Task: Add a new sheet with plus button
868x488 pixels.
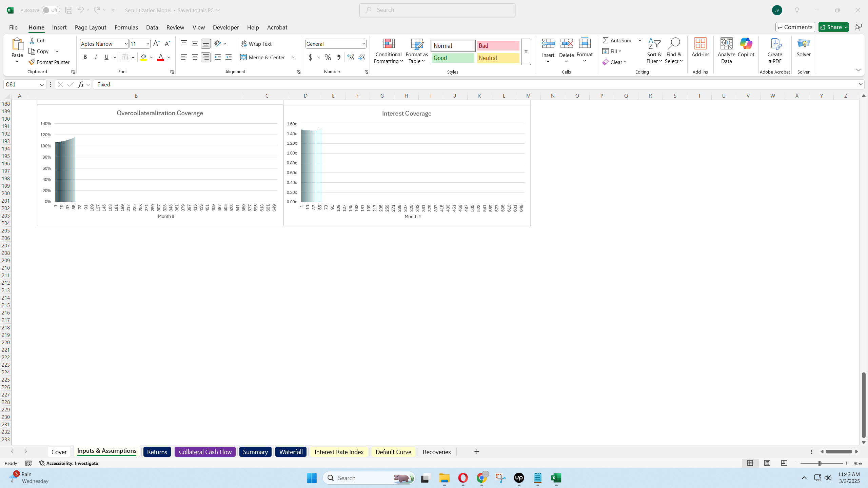Action: point(477,452)
